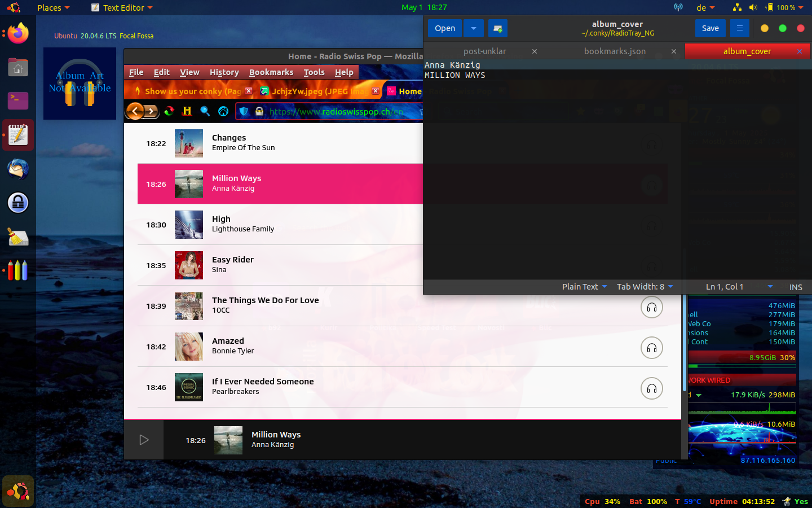Screen dimensions: 812x508
Task: Close the post-unklar editor tab
Action: click(x=535, y=51)
